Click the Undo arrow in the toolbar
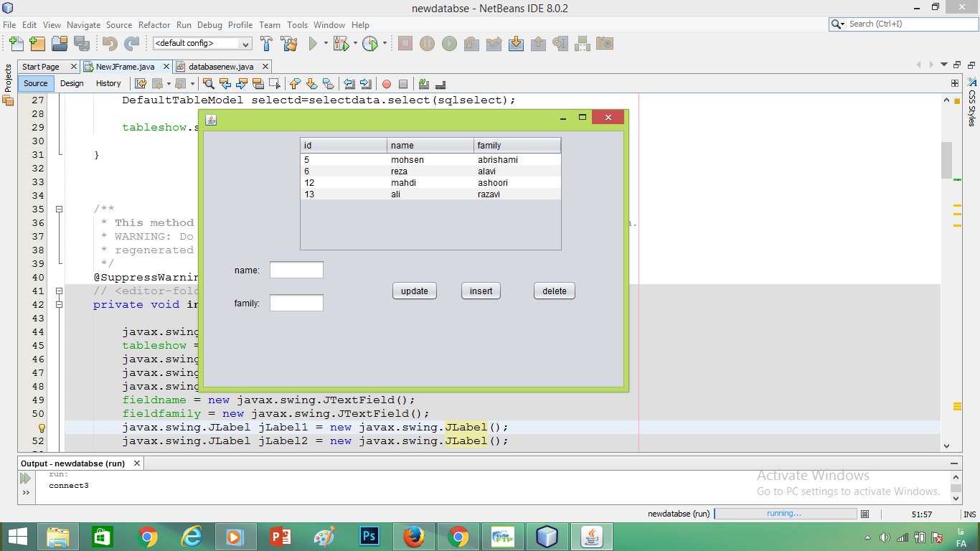Viewport: 980px width, 551px height. point(110,44)
